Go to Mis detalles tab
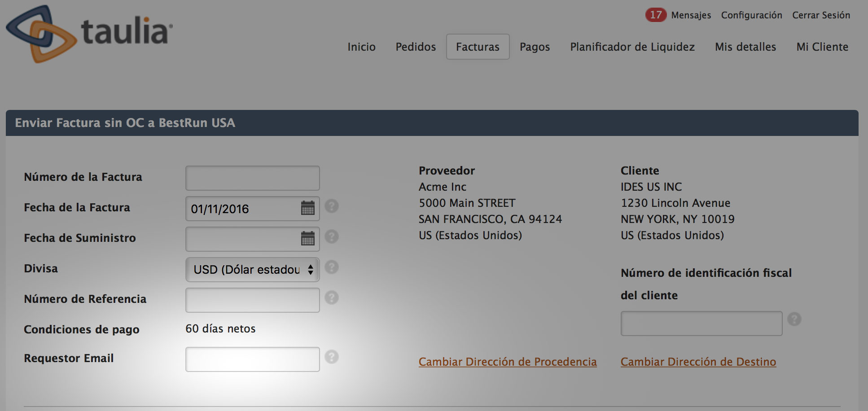This screenshot has width=868, height=411. pyautogui.click(x=745, y=47)
